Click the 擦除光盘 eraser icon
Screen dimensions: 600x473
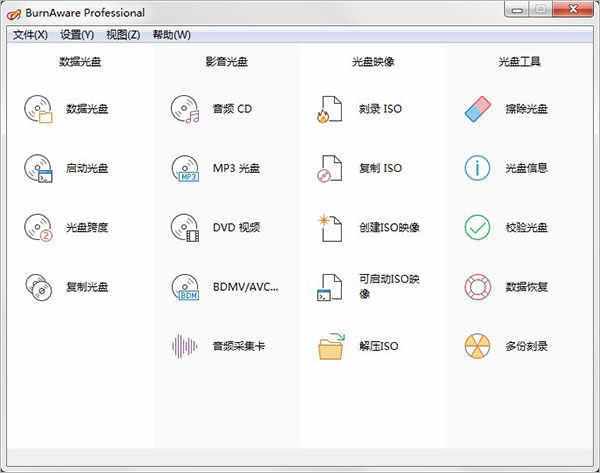(x=478, y=109)
